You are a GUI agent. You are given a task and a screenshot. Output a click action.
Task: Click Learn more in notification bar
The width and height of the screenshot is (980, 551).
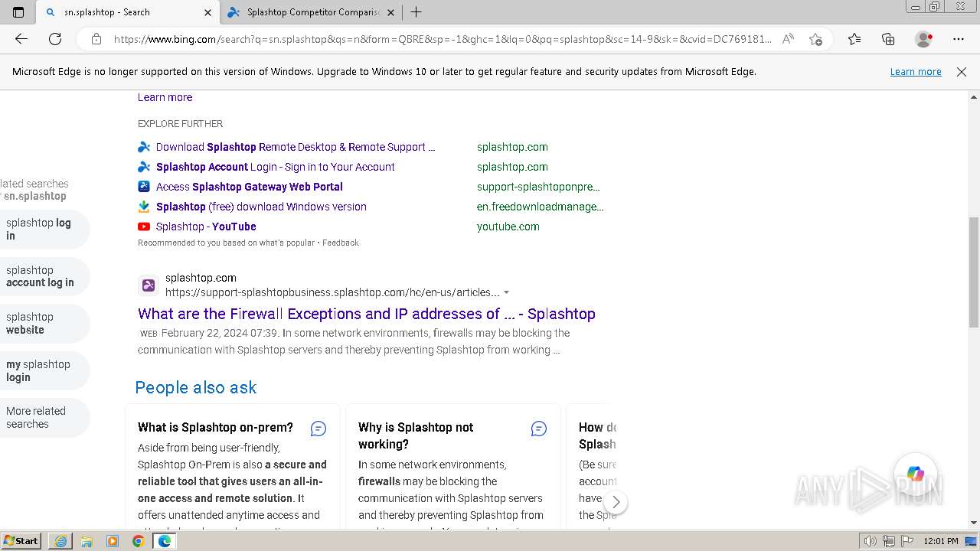tap(916, 72)
